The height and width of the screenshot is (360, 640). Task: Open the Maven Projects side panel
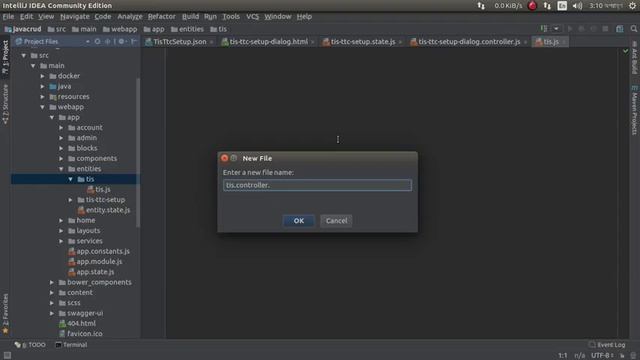coord(634,110)
